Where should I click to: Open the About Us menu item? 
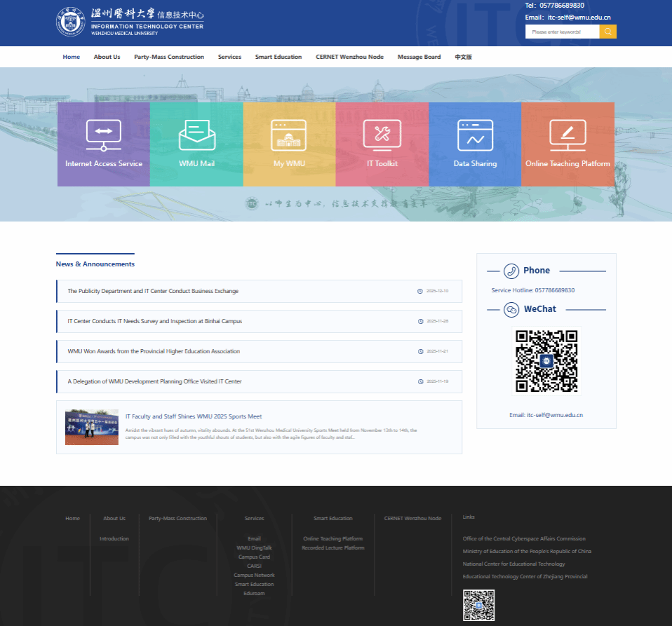[x=107, y=57]
